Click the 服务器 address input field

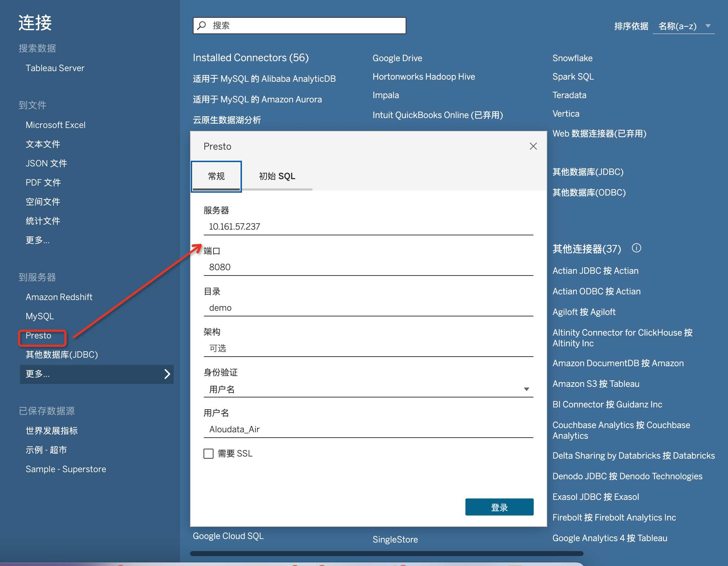[368, 227]
